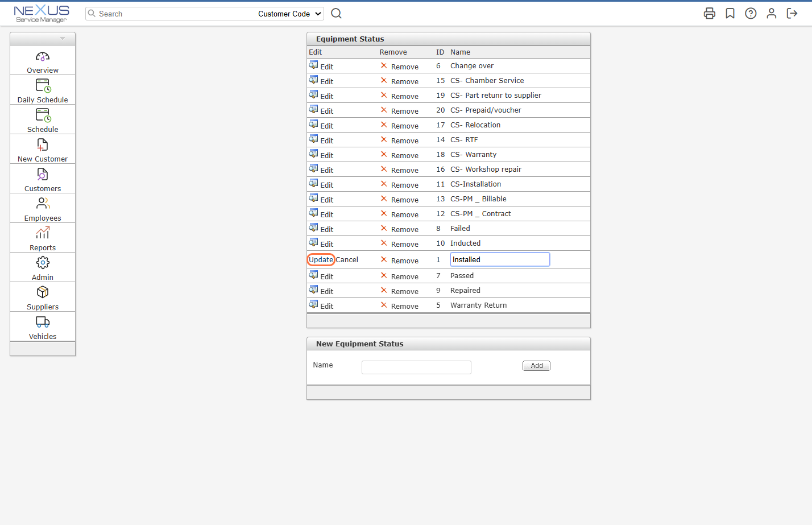The height and width of the screenshot is (525, 812).
Task: Open Overview in the sidebar
Action: pos(43,60)
